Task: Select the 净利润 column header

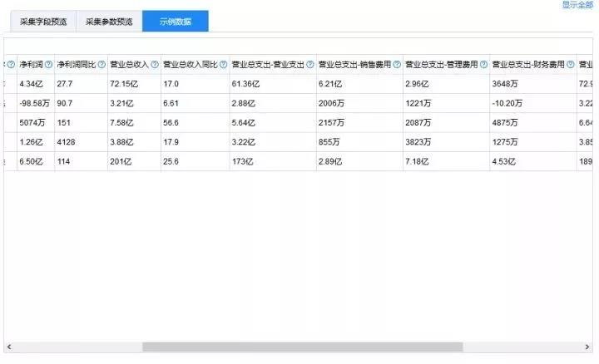Action: pos(36,65)
